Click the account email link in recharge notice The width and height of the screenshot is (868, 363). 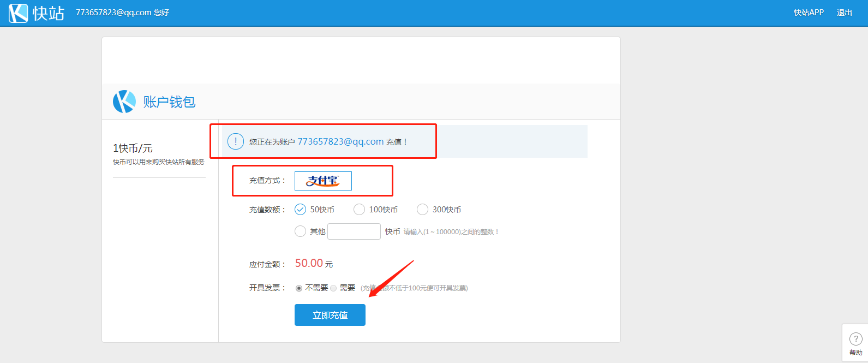click(340, 142)
